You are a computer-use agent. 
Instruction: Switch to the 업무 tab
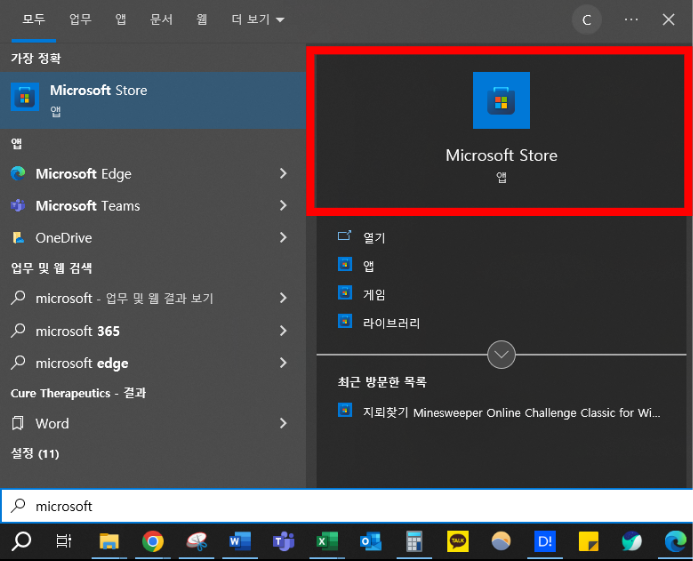pos(80,19)
